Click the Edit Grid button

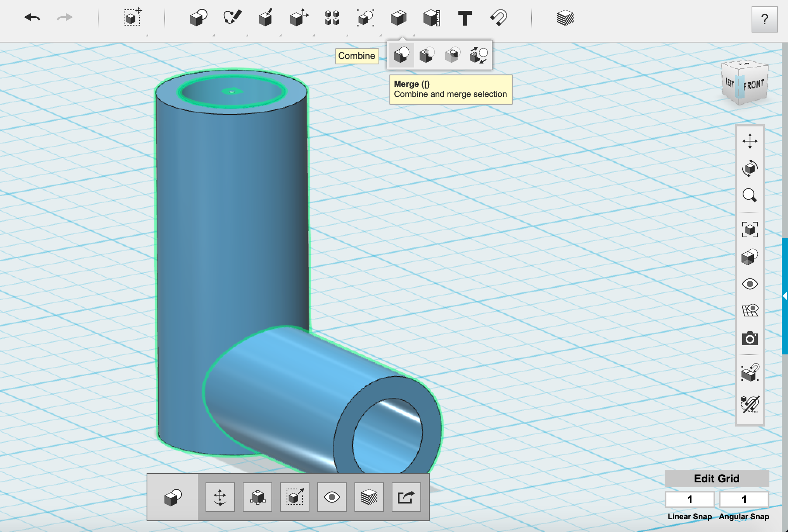[x=717, y=478]
